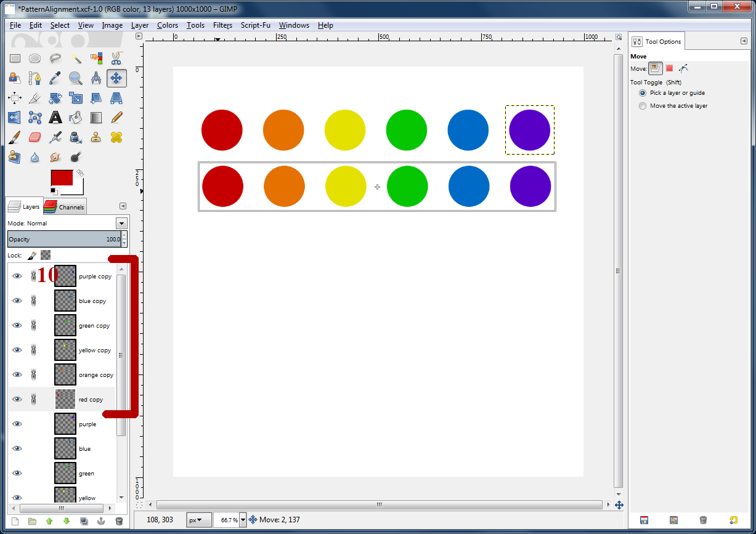Open the Colors menu
This screenshot has height=534, width=756.
tap(168, 25)
